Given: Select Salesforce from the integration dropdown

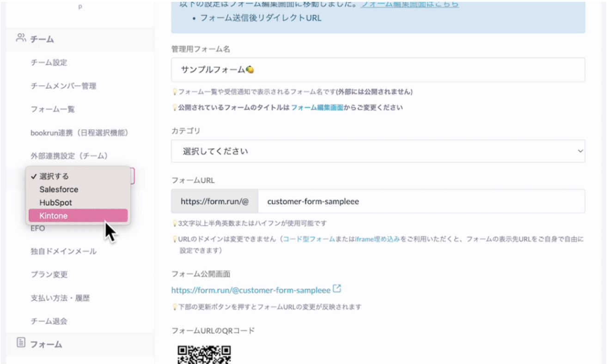Looking at the screenshot, I should (59, 189).
